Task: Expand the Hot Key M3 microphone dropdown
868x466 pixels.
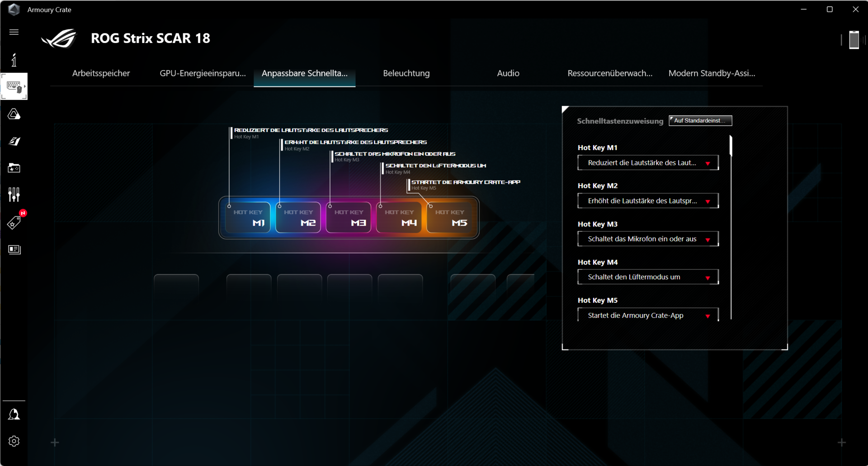Action: pyautogui.click(x=647, y=239)
